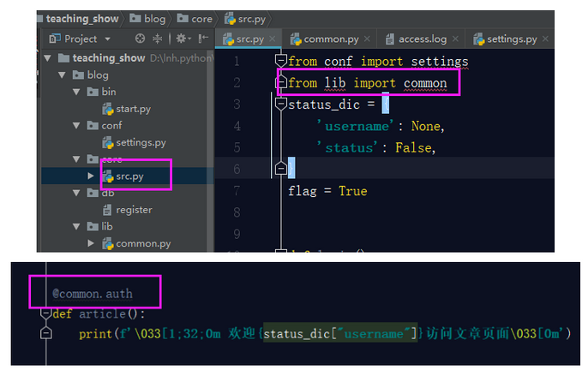The height and width of the screenshot is (370, 588).
Task: Click line number 7 in gutter
Action: click(237, 191)
